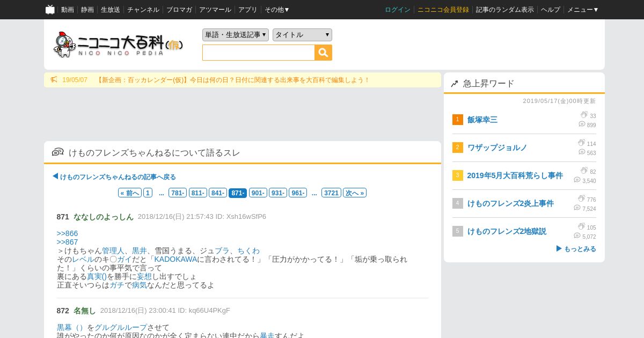Open the ブロマガ menu item
This screenshot has width=644, height=338.
point(179,10)
